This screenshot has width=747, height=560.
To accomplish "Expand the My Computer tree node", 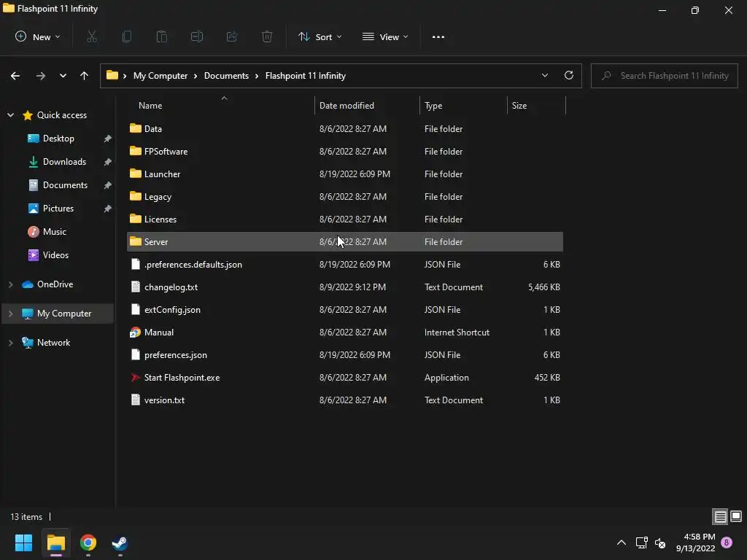I will point(10,314).
